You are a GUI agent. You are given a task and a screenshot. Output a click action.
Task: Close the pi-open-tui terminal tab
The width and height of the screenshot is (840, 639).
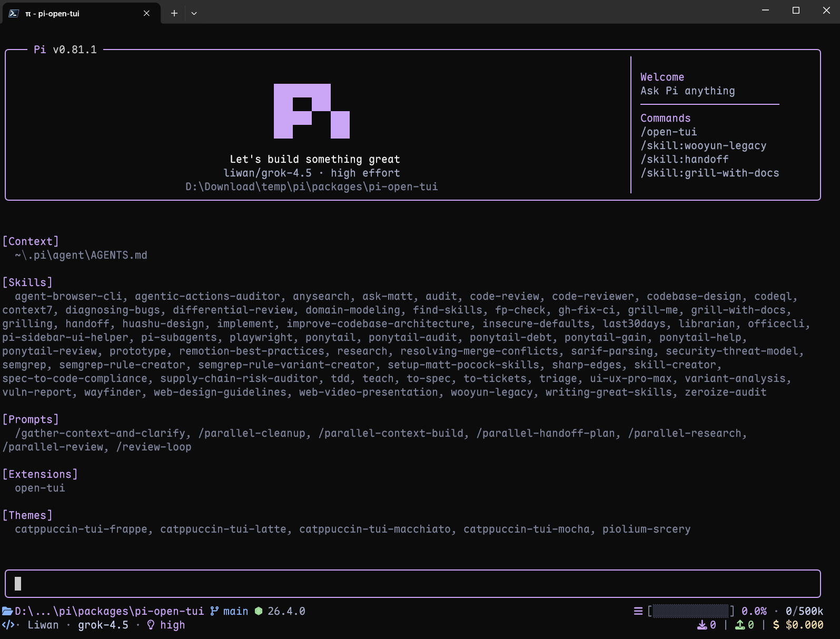pyautogui.click(x=146, y=13)
